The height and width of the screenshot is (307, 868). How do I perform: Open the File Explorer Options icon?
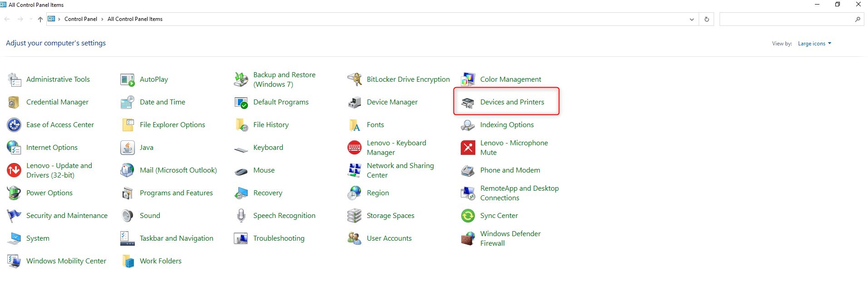[x=128, y=125]
